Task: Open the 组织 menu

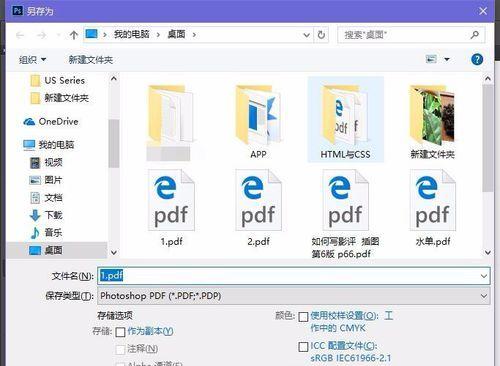Action: tap(32, 60)
